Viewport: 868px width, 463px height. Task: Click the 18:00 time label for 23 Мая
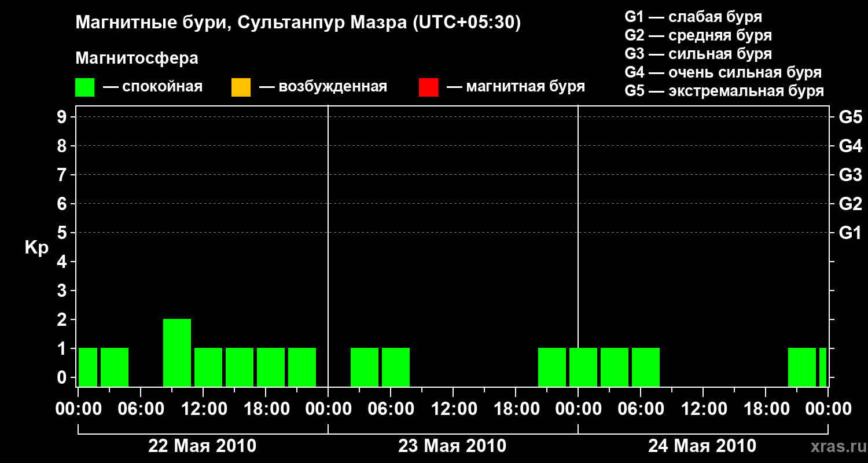(516, 409)
